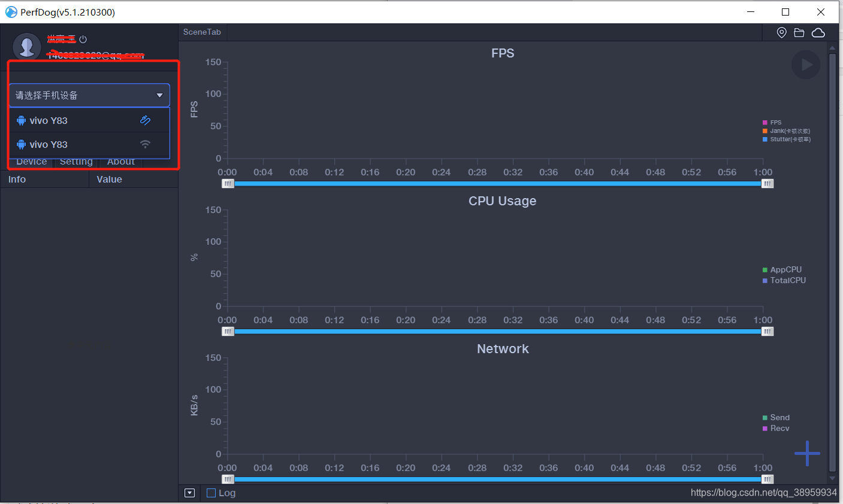This screenshot has width=843, height=504.
Task: Open the device selection dropdown
Action: (89, 95)
